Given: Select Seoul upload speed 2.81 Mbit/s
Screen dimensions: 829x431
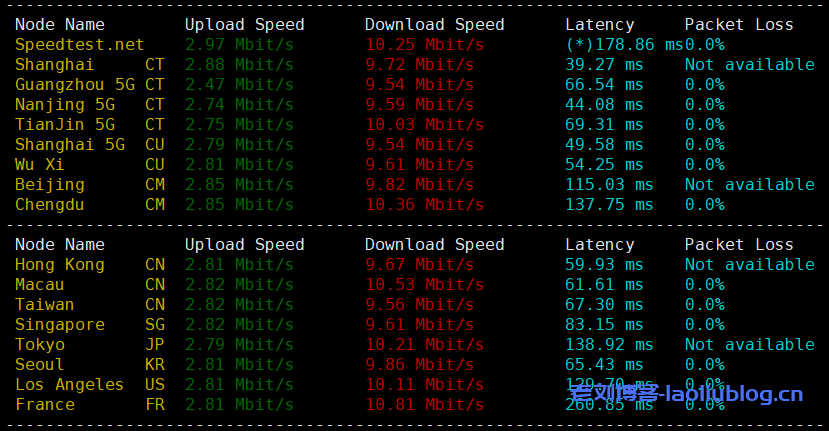Looking at the screenshot, I should coord(239,365).
